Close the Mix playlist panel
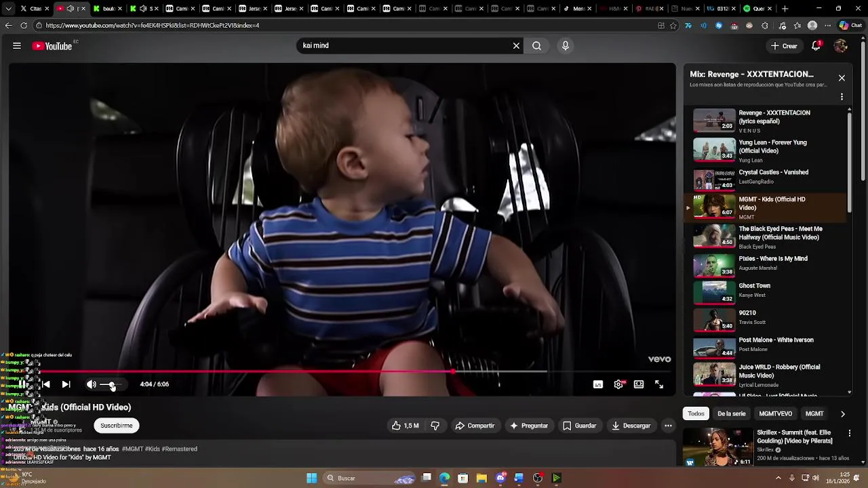Image resolution: width=868 pixels, height=488 pixels. [x=842, y=78]
